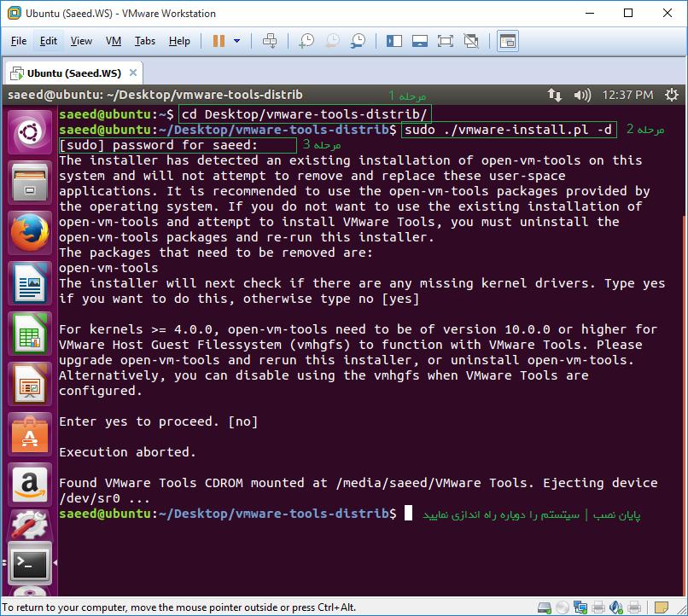
Task: Open the Tabs menu
Action: [145, 41]
